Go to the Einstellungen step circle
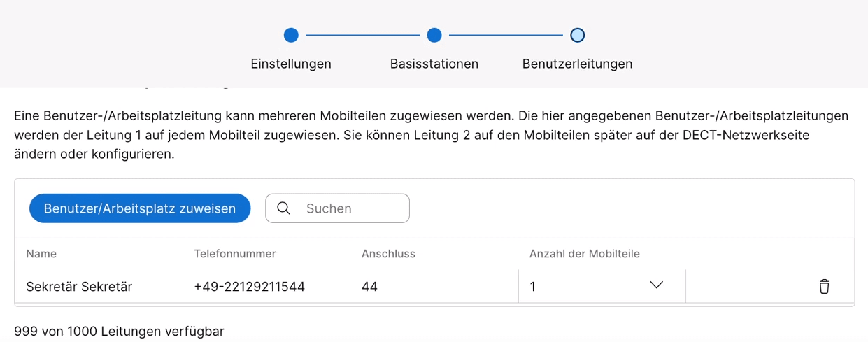Image resolution: width=868 pixels, height=342 pixels. [291, 35]
